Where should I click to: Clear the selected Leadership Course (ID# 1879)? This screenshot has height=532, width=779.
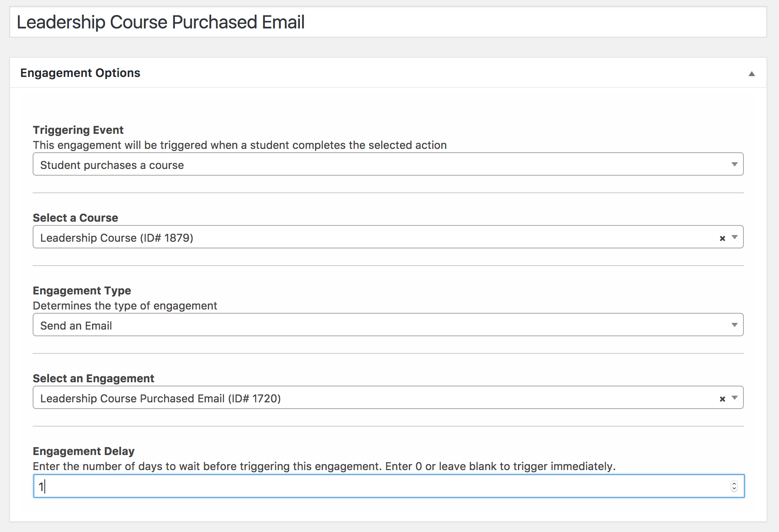[722, 238]
